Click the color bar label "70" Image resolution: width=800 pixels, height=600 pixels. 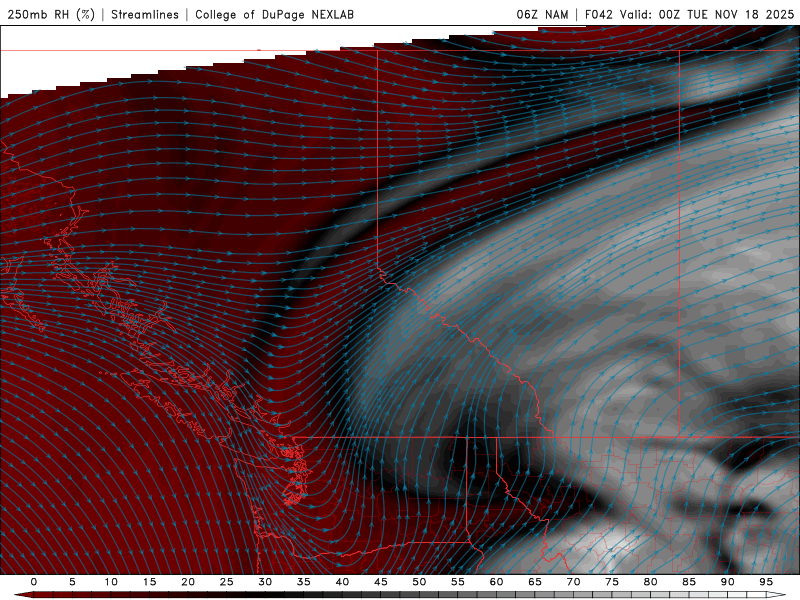pyautogui.click(x=573, y=582)
